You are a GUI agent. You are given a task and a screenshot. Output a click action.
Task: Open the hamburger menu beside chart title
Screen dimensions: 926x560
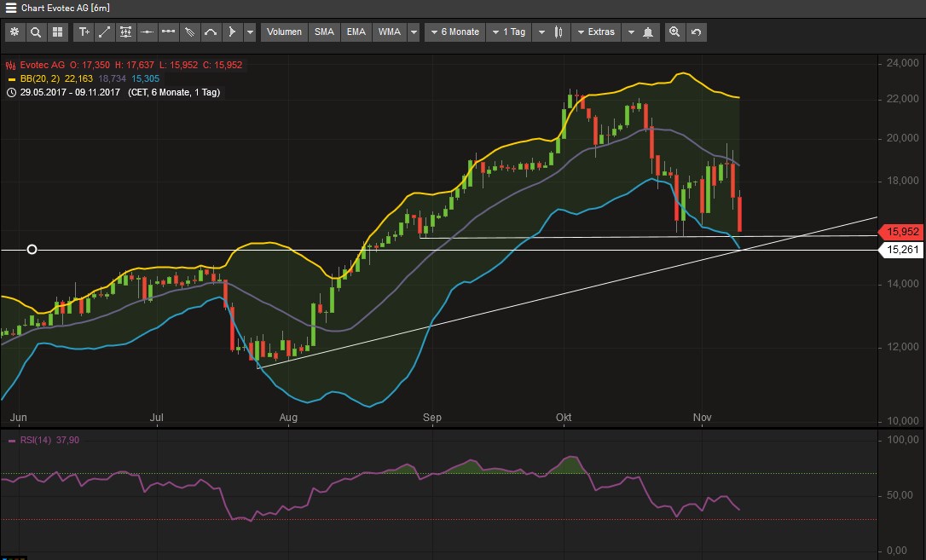click(x=11, y=8)
